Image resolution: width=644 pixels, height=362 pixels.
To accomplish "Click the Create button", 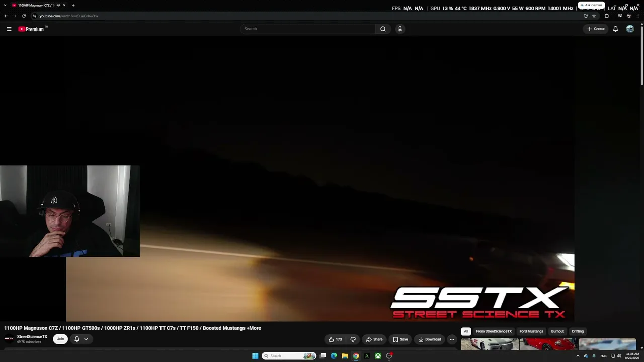I will point(596,29).
